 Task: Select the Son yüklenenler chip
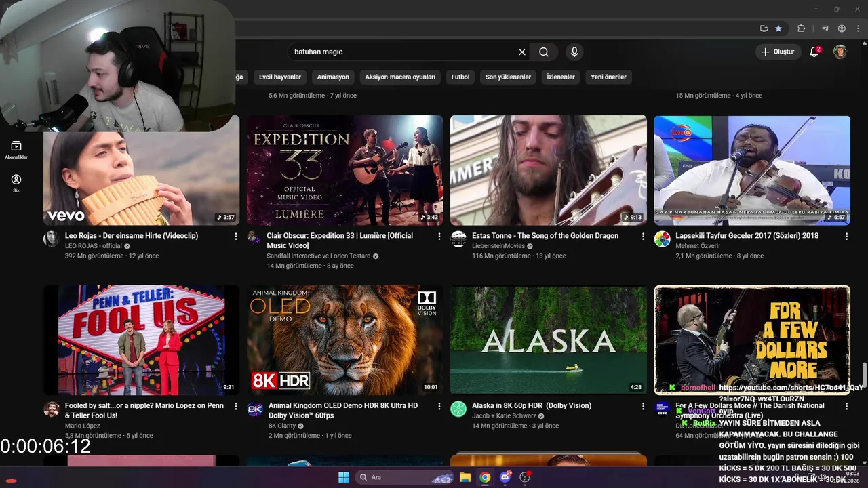click(x=508, y=77)
